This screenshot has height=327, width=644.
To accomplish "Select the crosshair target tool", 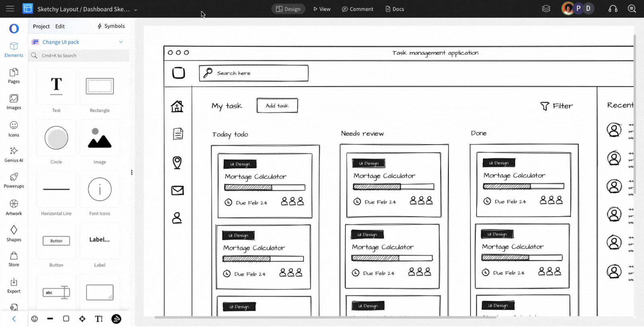I will tap(82, 319).
